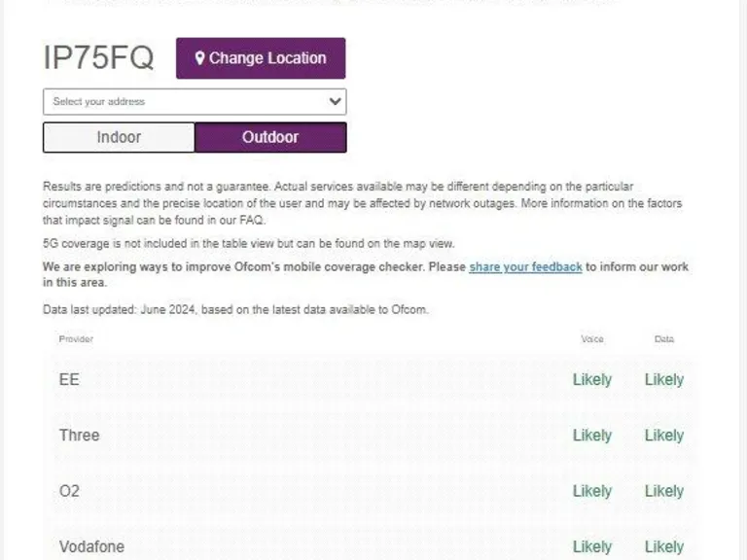Switch to Indoor coverage
Image resolution: width=747 pixels, height=560 pixels.
[x=119, y=137]
